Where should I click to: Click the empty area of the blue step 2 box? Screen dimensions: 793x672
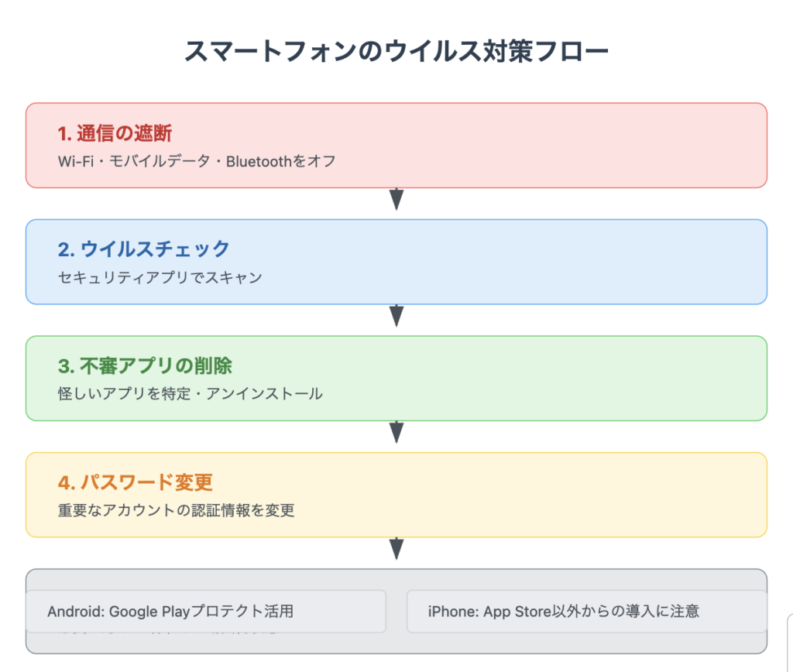pos(556,262)
